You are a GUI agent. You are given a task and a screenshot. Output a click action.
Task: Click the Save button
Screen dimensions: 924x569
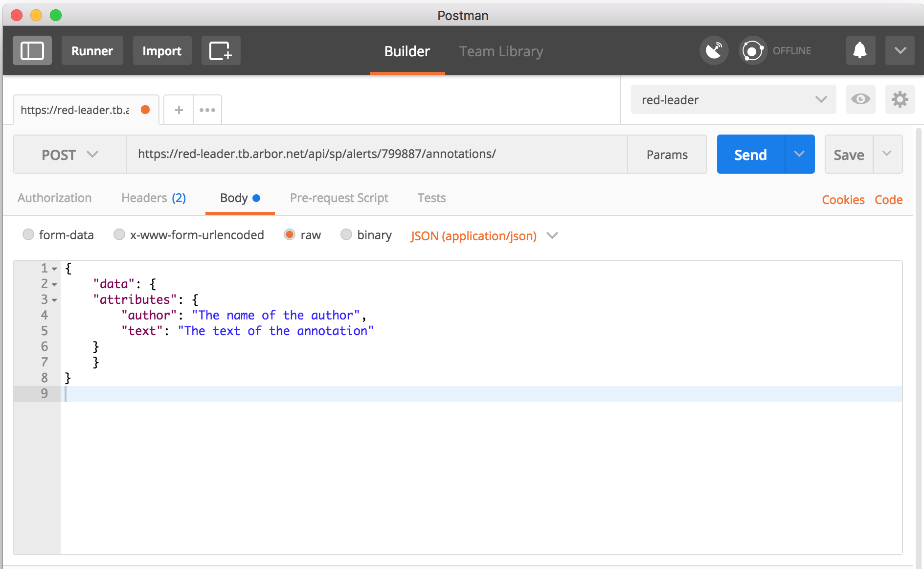click(x=849, y=155)
